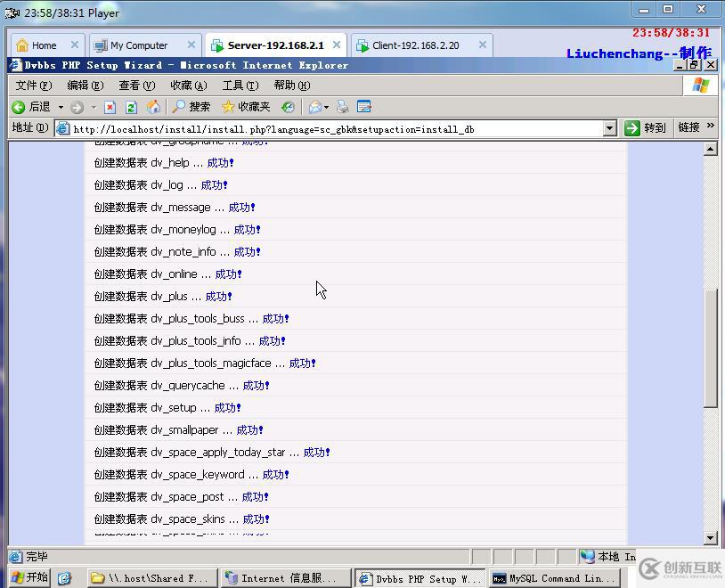Click the scrollbar down arrow
The height and width of the screenshot is (588, 725).
point(710,537)
